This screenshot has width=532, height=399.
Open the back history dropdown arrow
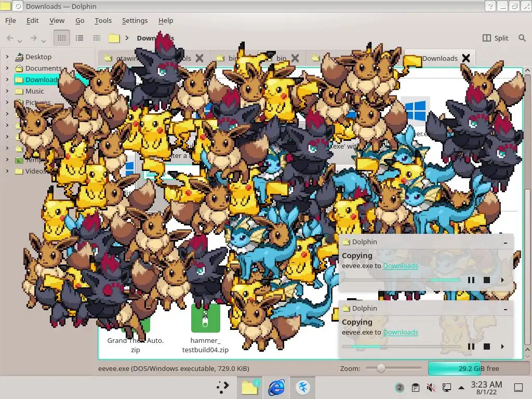20,41
